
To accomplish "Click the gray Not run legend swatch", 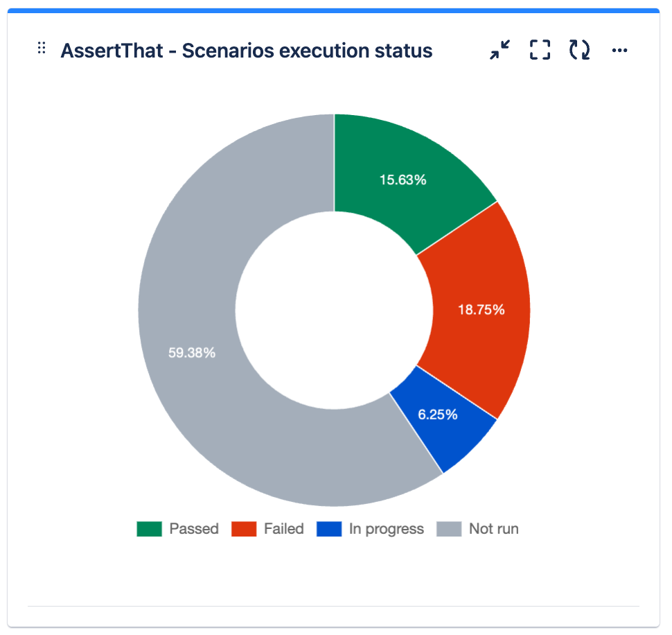I will [x=450, y=528].
